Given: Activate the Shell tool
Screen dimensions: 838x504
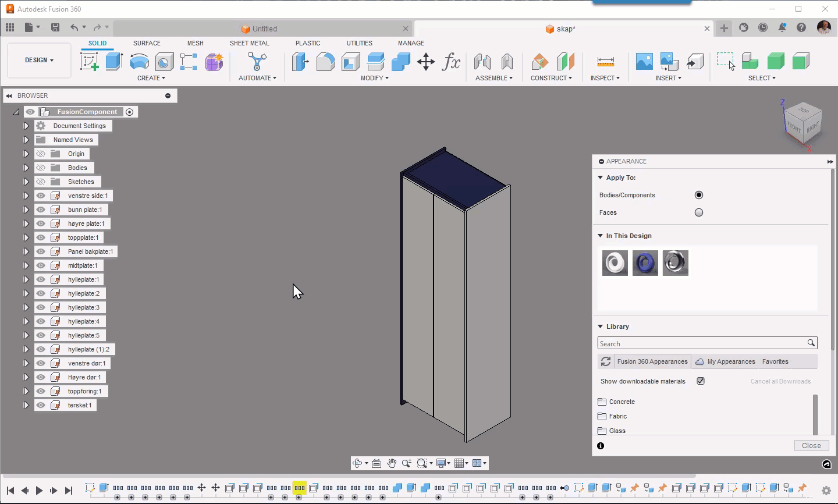Looking at the screenshot, I should click(350, 61).
